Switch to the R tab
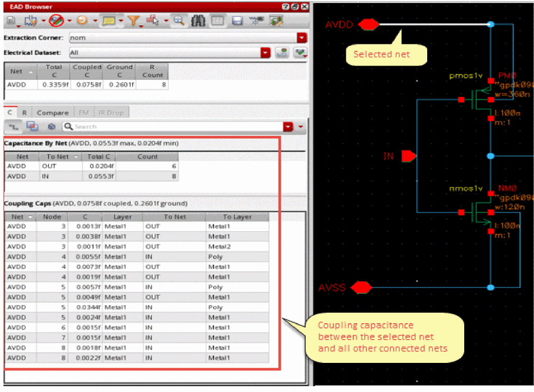This screenshot has height=392, width=534. 24,113
